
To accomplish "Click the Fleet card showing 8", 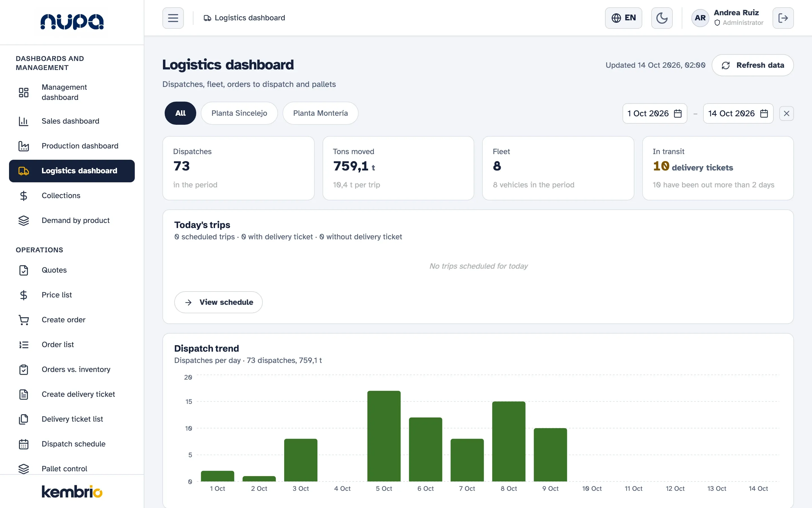I will [x=558, y=168].
